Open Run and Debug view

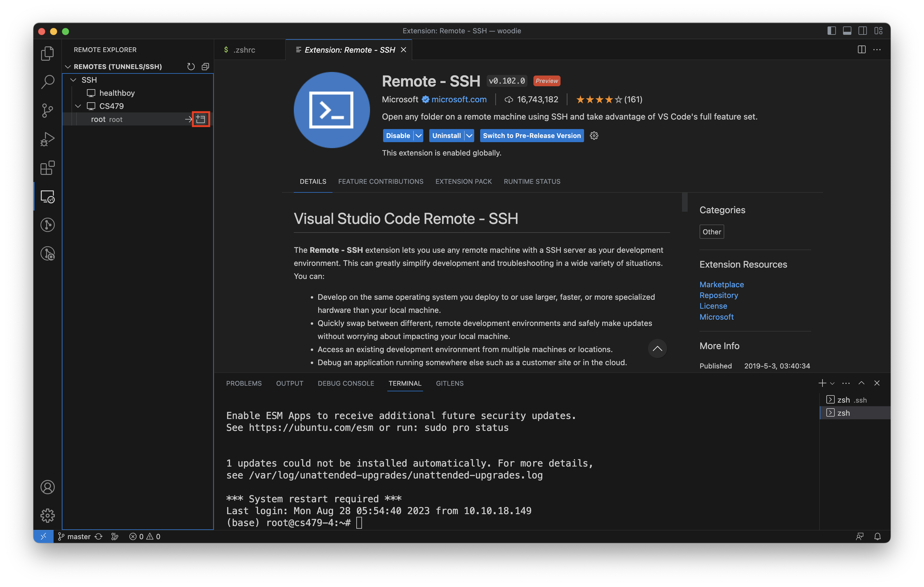pyautogui.click(x=48, y=139)
